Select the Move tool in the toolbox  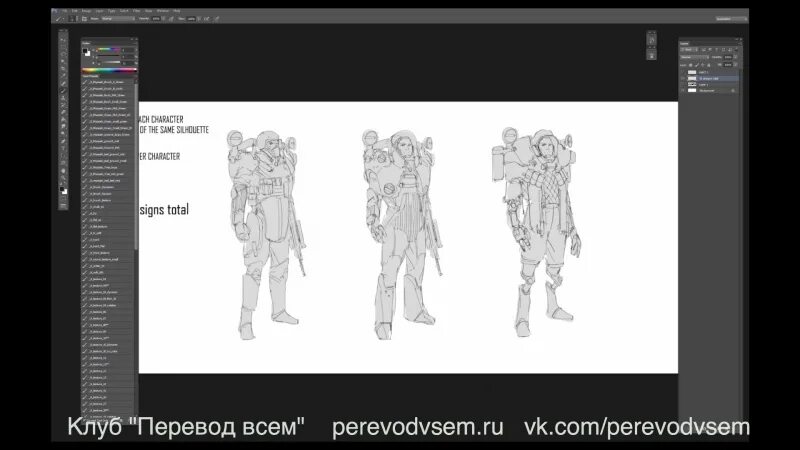click(x=63, y=40)
